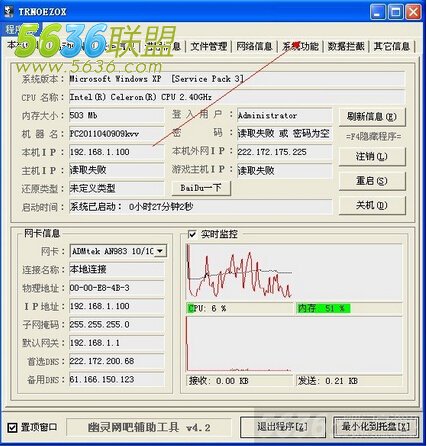
Task: Click the 重启 button
Action: tap(372, 181)
